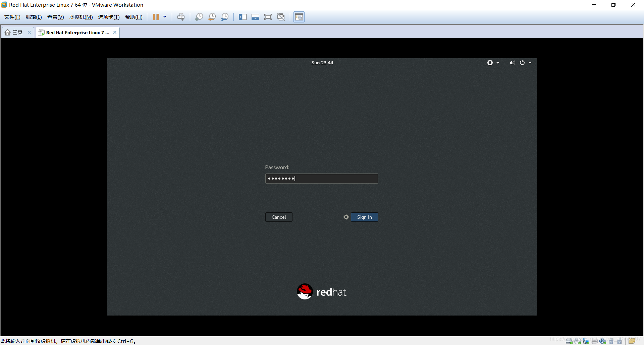Open session options via the gear icon
The height and width of the screenshot is (345, 644).
coord(346,217)
